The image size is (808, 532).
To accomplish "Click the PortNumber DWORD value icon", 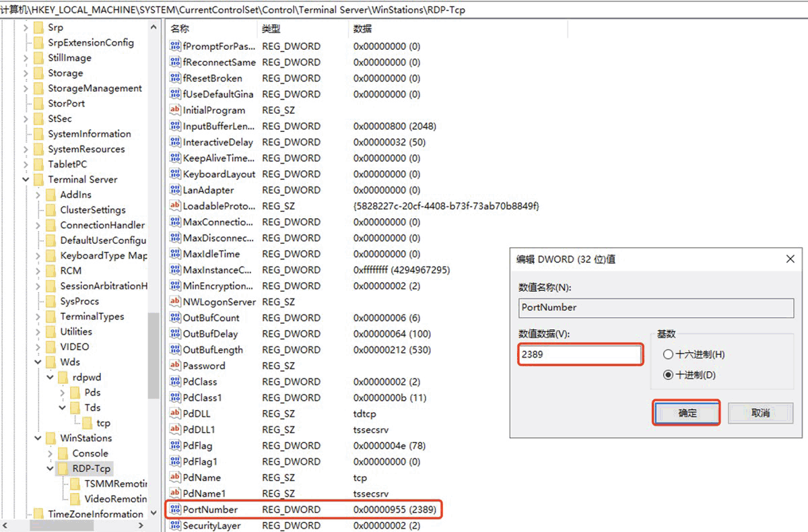I will pyautogui.click(x=175, y=510).
